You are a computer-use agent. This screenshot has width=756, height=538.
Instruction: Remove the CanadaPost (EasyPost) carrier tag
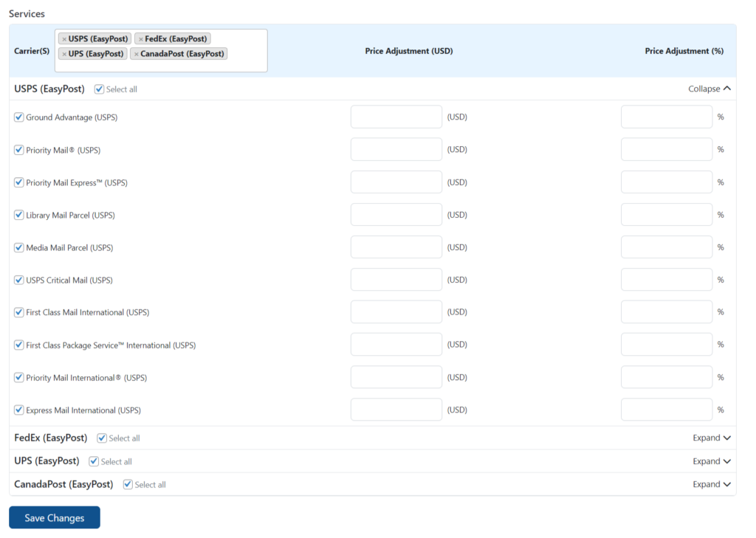(137, 54)
